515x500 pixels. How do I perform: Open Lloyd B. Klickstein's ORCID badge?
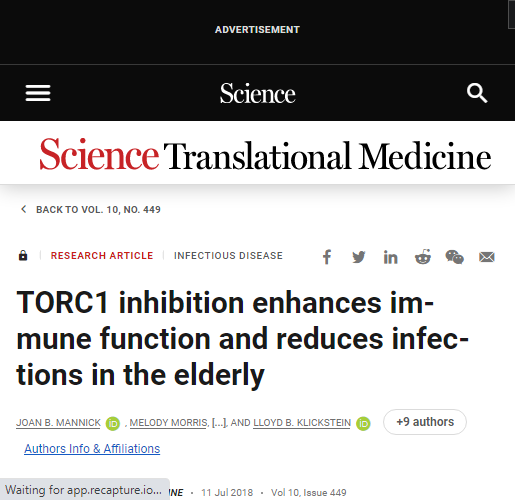363,423
